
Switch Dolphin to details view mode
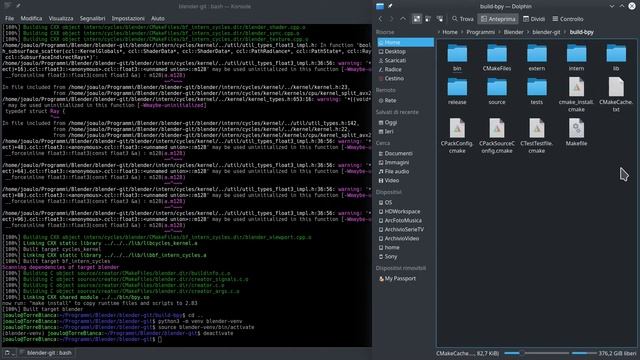point(440,19)
